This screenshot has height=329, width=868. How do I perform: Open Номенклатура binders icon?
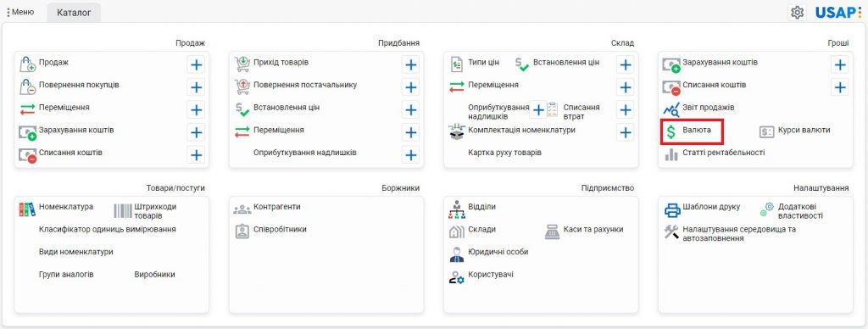tap(27, 209)
